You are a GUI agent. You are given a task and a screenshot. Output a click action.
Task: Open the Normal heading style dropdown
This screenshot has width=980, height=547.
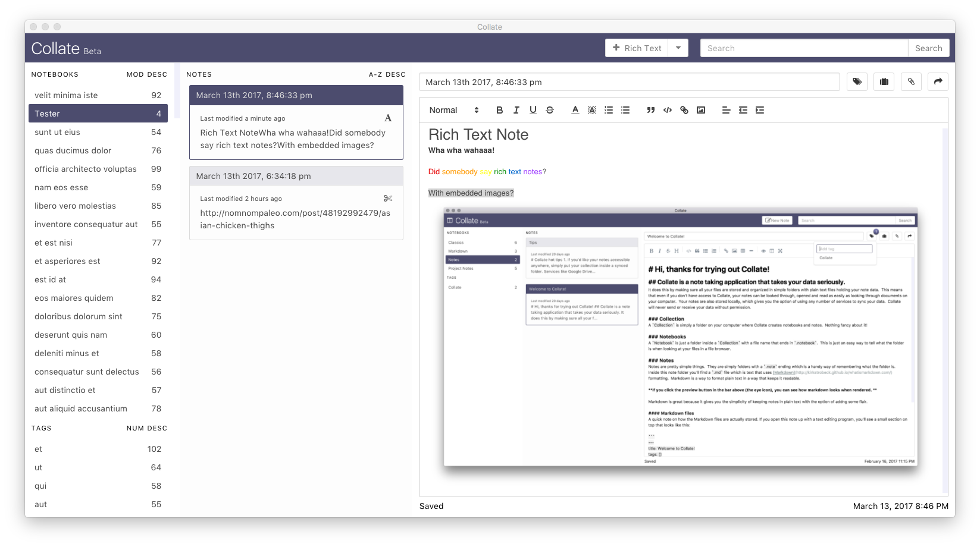tap(453, 110)
